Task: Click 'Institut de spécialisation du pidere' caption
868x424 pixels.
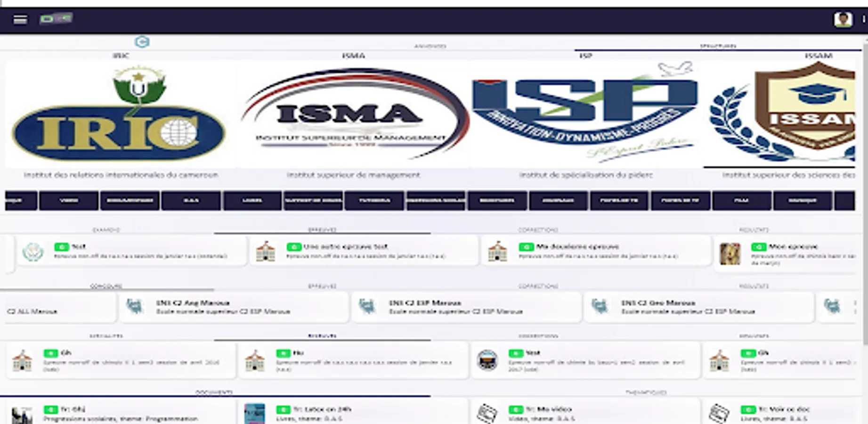Action: [x=586, y=175]
